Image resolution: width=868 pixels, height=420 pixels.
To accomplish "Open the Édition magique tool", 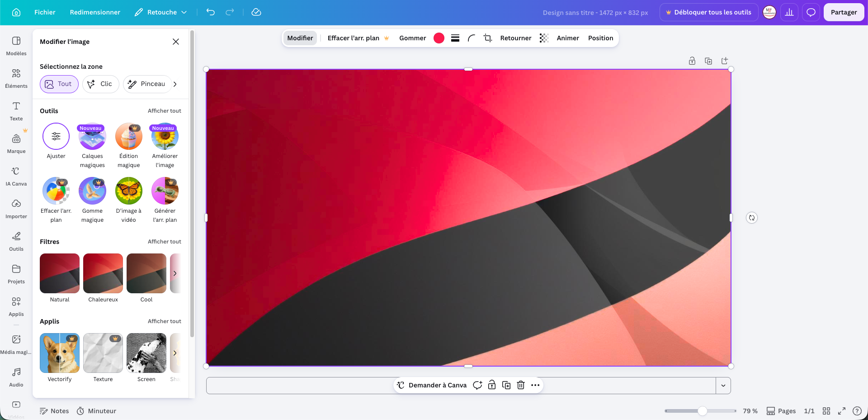I will (x=129, y=146).
